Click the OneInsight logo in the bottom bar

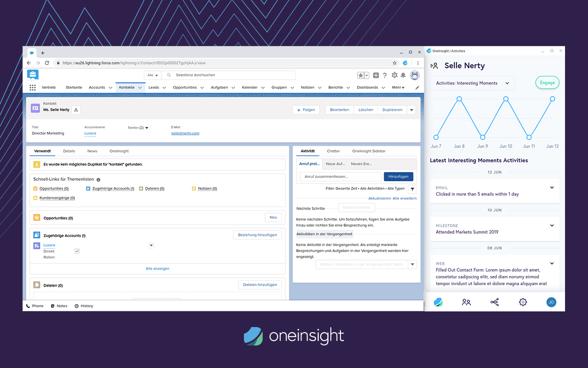[438, 302]
